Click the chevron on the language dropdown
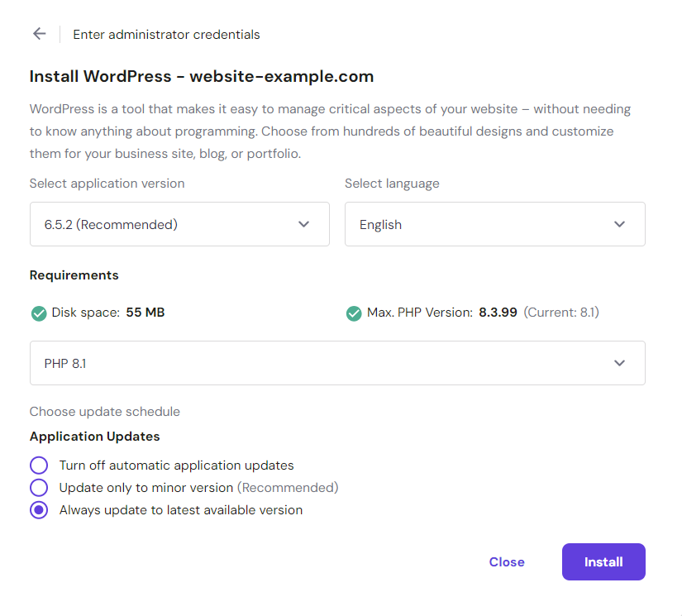 [x=619, y=224]
